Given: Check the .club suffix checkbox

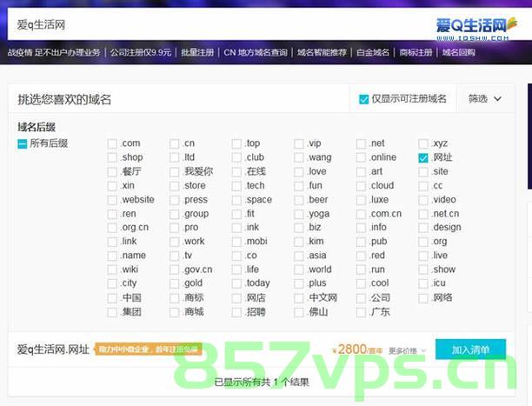Looking at the screenshot, I should [236, 158].
